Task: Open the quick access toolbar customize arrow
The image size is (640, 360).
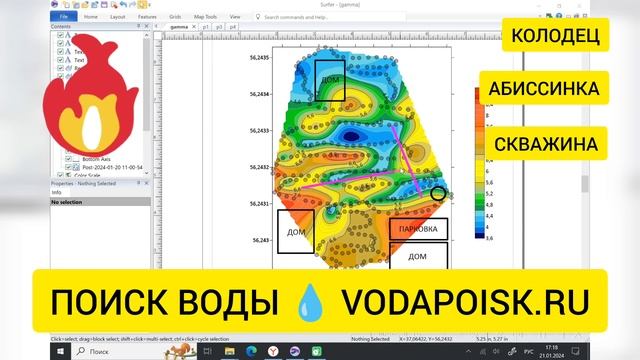Action: 150,5
